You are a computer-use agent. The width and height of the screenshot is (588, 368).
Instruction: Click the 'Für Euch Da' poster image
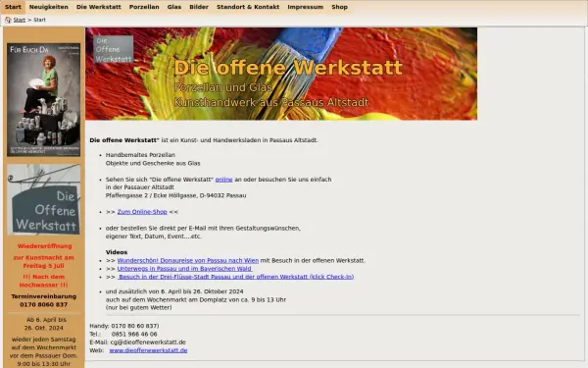click(43, 99)
